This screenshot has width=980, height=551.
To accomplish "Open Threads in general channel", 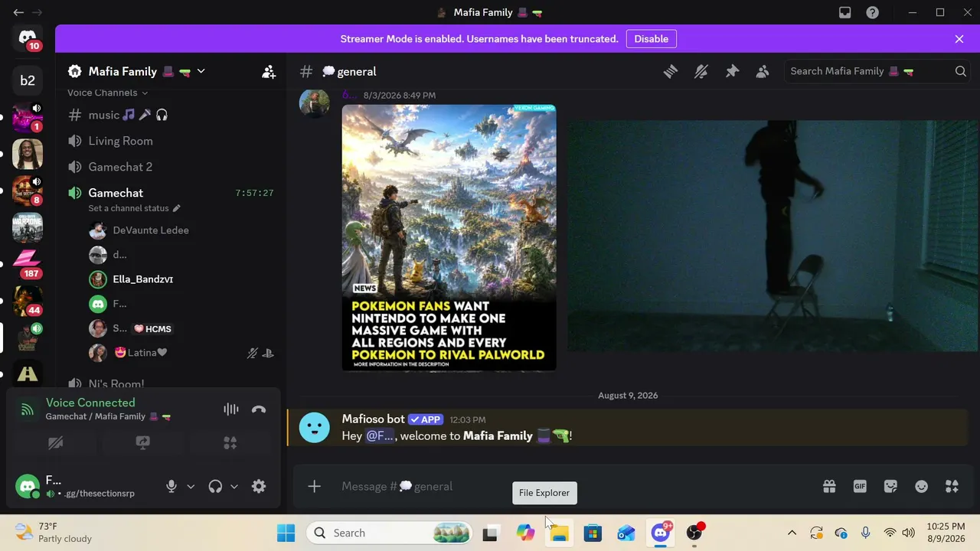I will click(671, 71).
